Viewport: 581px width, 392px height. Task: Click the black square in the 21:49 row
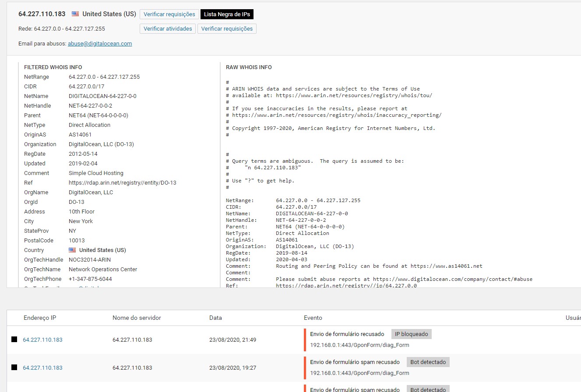pyautogui.click(x=14, y=339)
